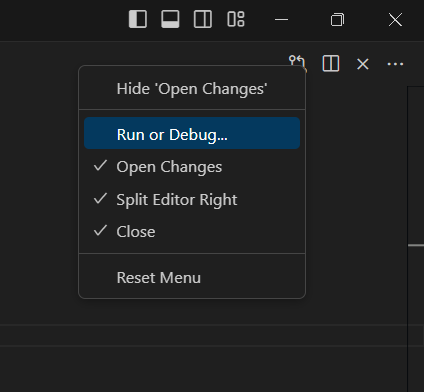Click the Split Editor Right toolbar icon
The image size is (424, 392).
(x=331, y=63)
